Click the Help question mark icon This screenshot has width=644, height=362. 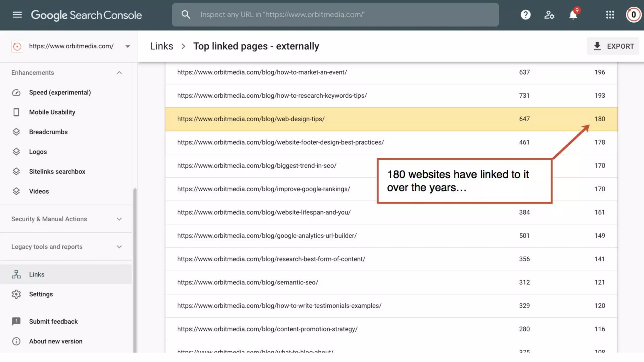point(525,15)
